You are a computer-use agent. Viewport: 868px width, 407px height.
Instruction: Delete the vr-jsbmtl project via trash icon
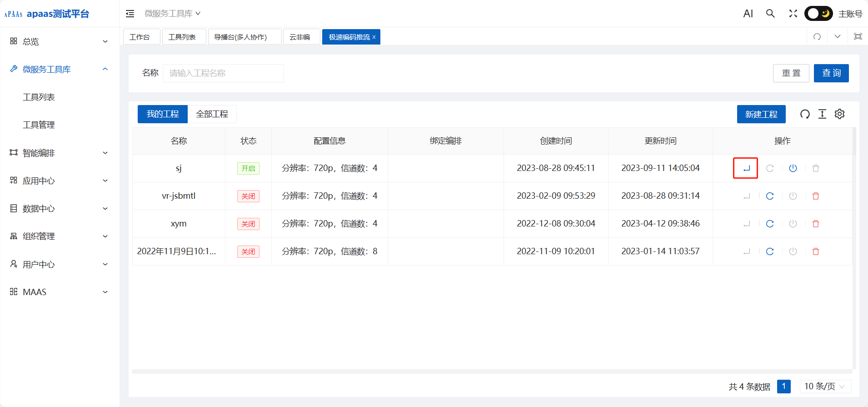pos(815,196)
